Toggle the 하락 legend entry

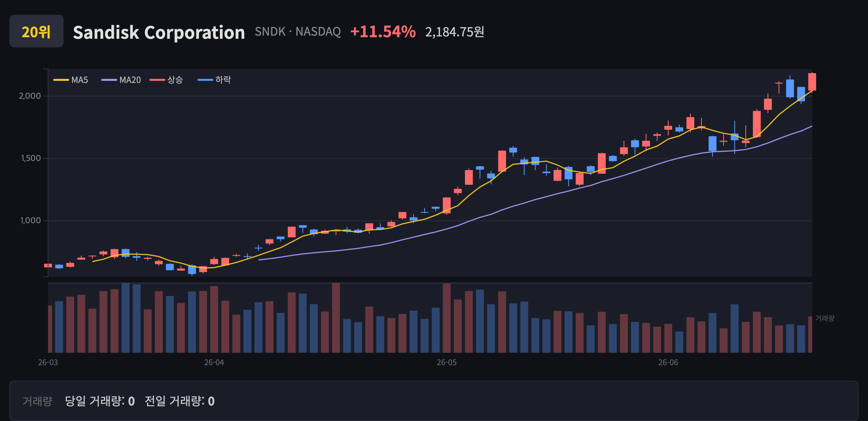coord(214,80)
